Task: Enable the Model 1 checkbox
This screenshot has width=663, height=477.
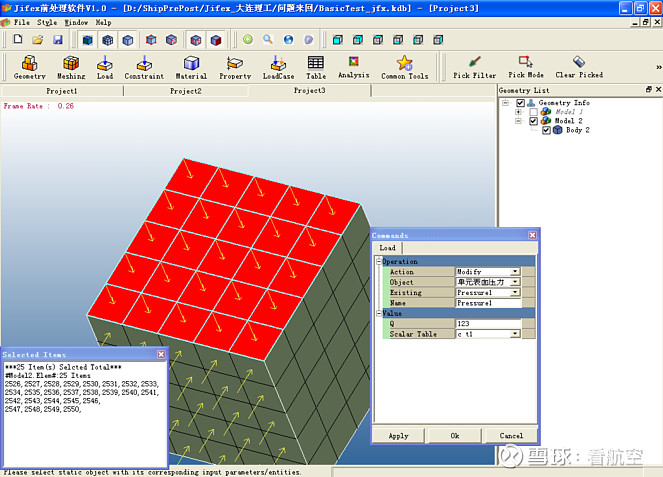Action: (534, 112)
